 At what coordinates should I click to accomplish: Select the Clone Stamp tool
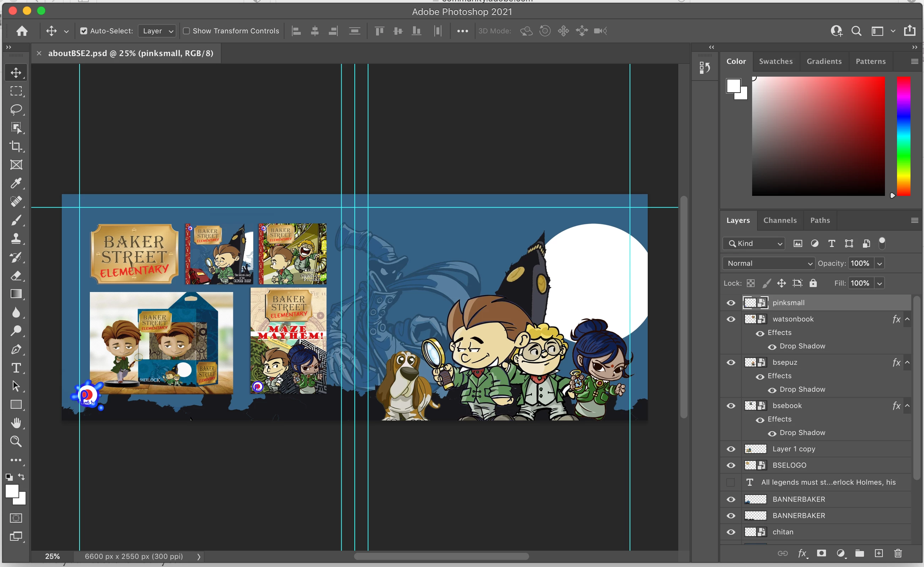coord(16,238)
